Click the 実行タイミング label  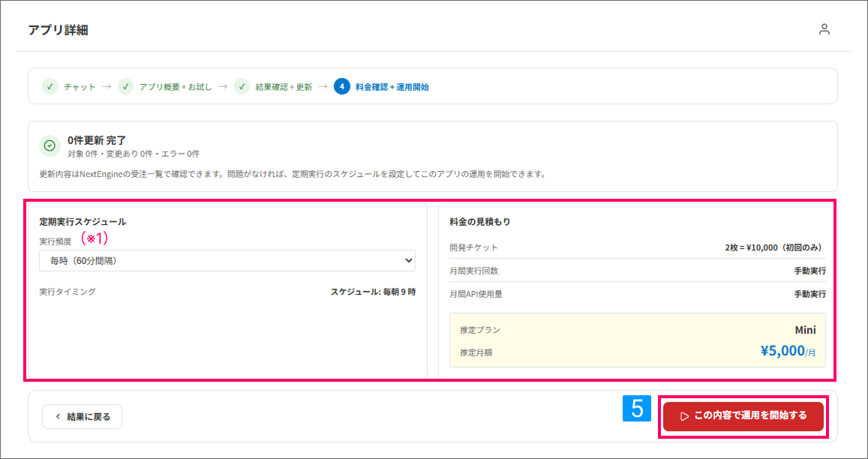tap(68, 291)
